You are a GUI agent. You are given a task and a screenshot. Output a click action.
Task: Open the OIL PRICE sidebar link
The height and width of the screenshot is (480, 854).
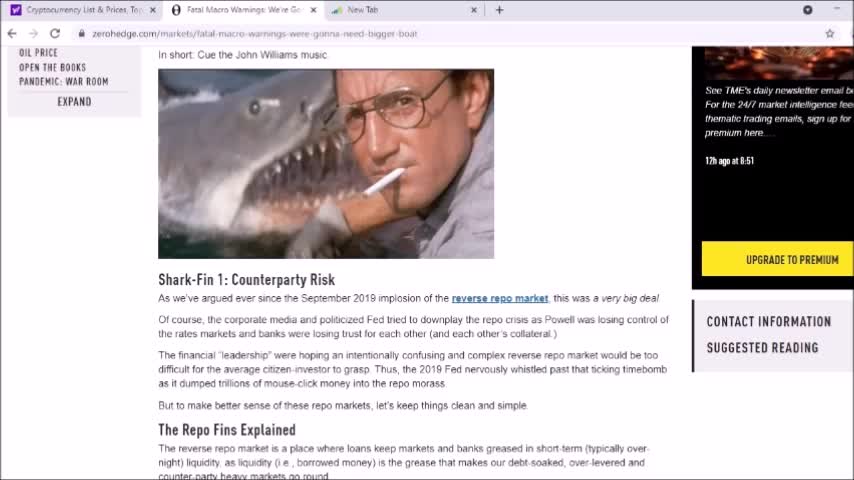(x=38, y=53)
